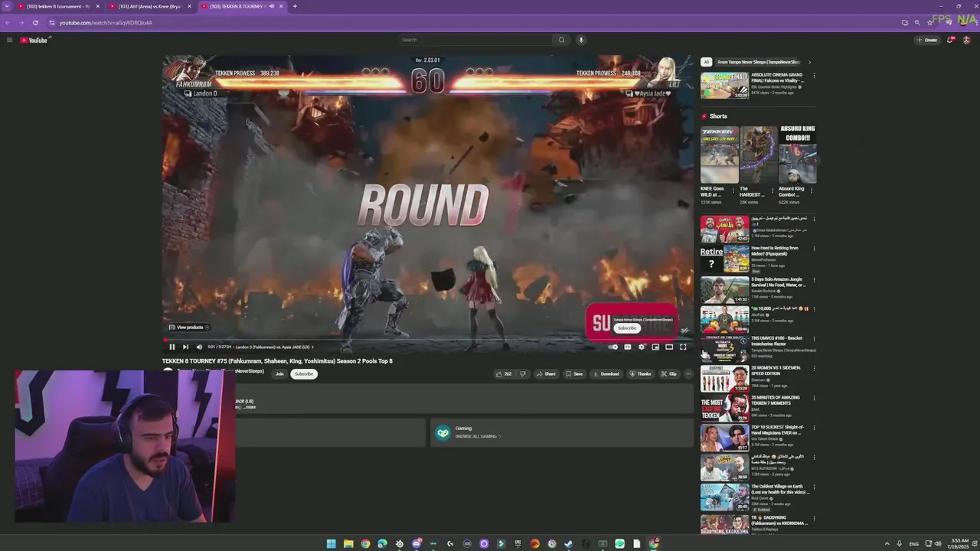Viewport: 980px width, 551px height.
Task: Enter fullscreen on the video player
Action: click(683, 347)
